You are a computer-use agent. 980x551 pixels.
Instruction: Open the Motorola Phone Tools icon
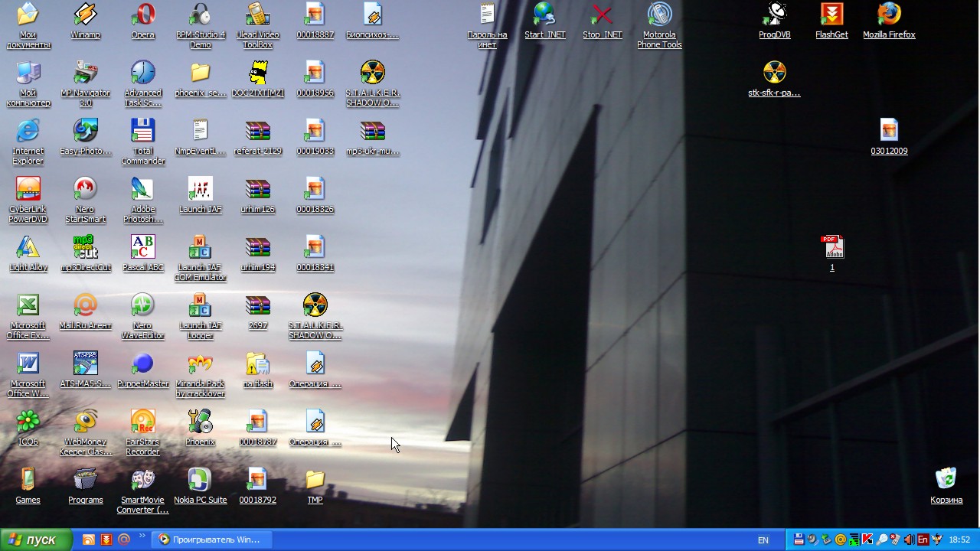[659, 24]
